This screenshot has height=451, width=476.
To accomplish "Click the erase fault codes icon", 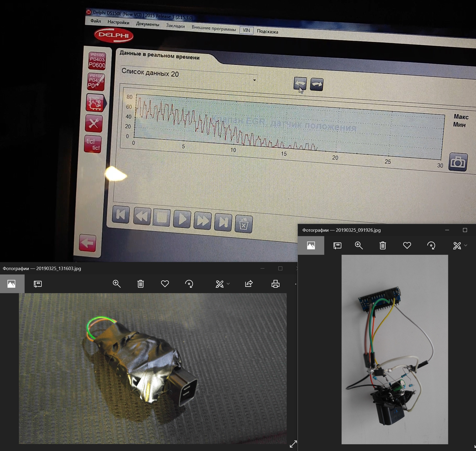I will point(96,82).
